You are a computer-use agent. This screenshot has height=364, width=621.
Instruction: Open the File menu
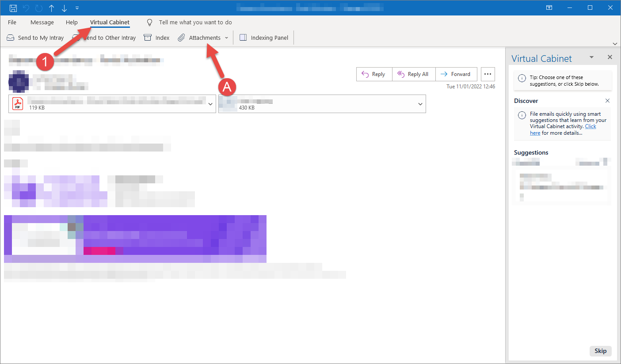click(x=12, y=22)
